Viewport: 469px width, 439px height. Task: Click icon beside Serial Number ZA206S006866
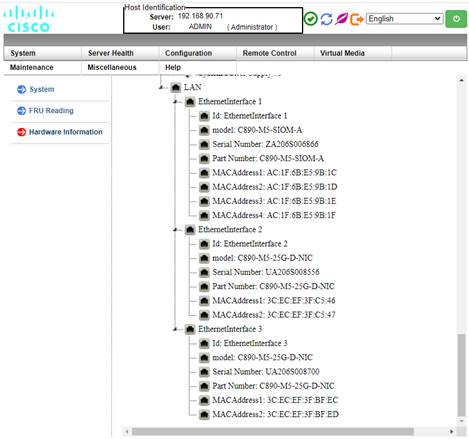click(204, 144)
